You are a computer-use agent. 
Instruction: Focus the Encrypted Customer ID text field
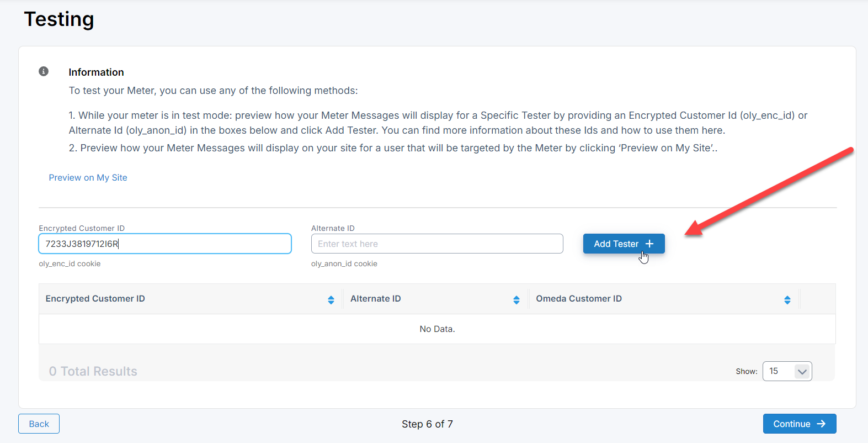pyautogui.click(x=164, y=244)
